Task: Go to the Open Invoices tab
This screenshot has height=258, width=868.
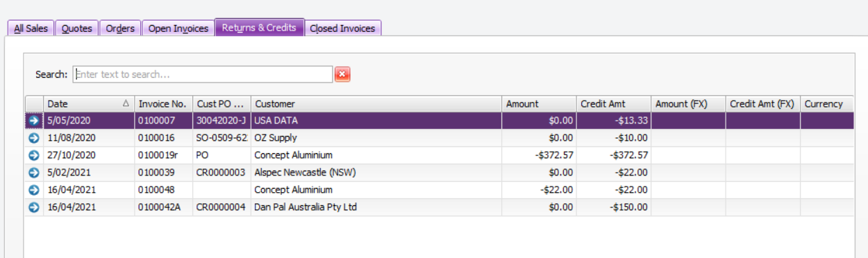Action: (x=178, y=28)
